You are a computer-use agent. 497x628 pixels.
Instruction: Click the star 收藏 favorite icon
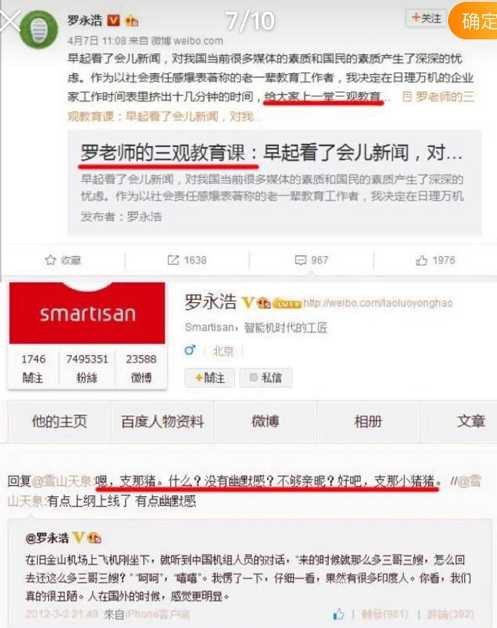point(50,260)
